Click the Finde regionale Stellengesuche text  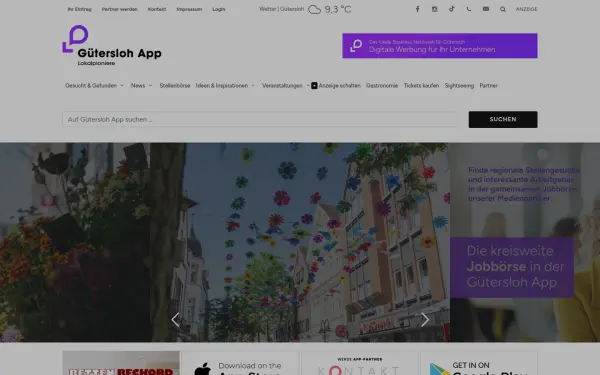[523, 184]
